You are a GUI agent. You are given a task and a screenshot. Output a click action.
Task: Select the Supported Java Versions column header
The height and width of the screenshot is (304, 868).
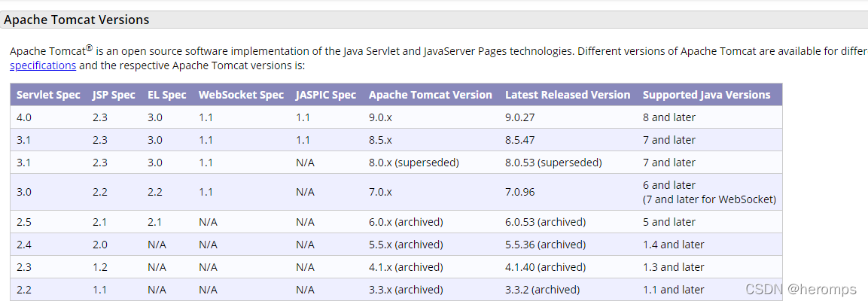pos(706,95)
